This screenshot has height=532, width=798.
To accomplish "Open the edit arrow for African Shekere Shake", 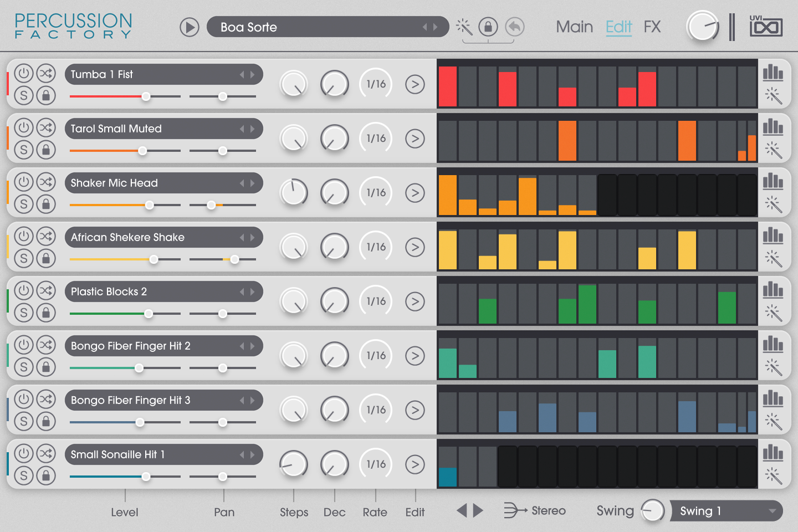I will coord(415,247).
